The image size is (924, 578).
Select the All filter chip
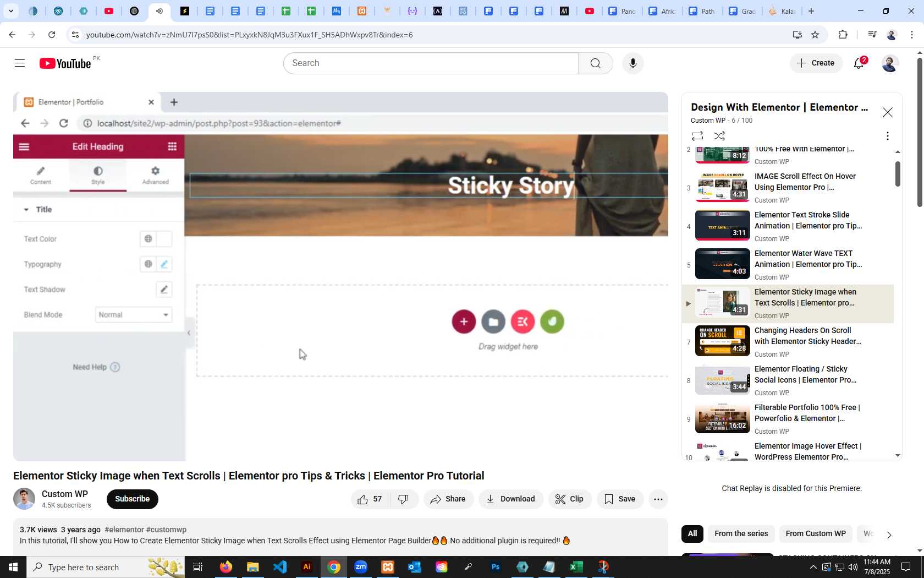692,533
